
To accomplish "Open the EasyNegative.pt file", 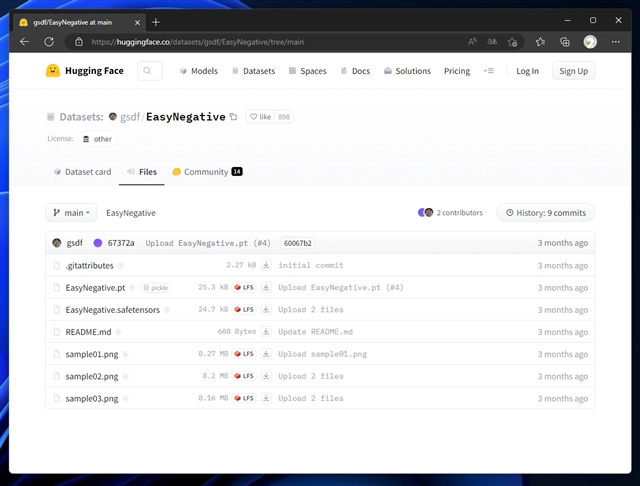I will click(95, 288).
